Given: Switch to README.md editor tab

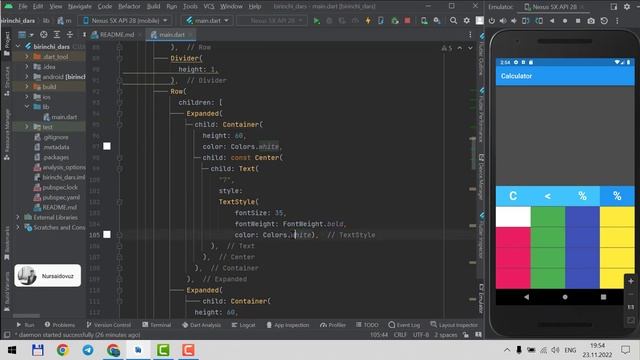Looking at the screenshot, I should [x=116, y=35].
